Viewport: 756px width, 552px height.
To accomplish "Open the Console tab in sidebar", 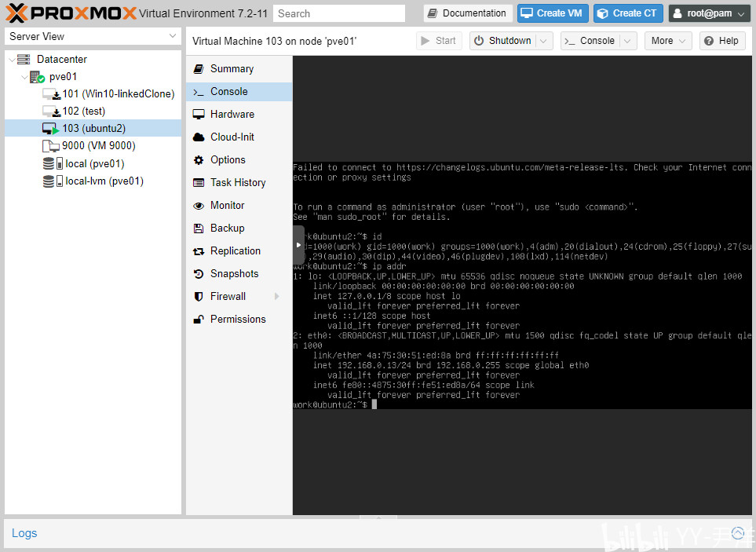I will pyautogui.click(x=239, y=92).
